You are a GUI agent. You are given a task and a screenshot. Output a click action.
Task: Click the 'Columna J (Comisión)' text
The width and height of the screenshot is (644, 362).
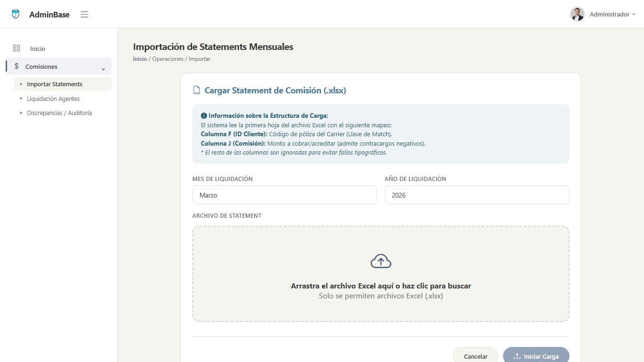pyautogui.click(x=233, y=143)
